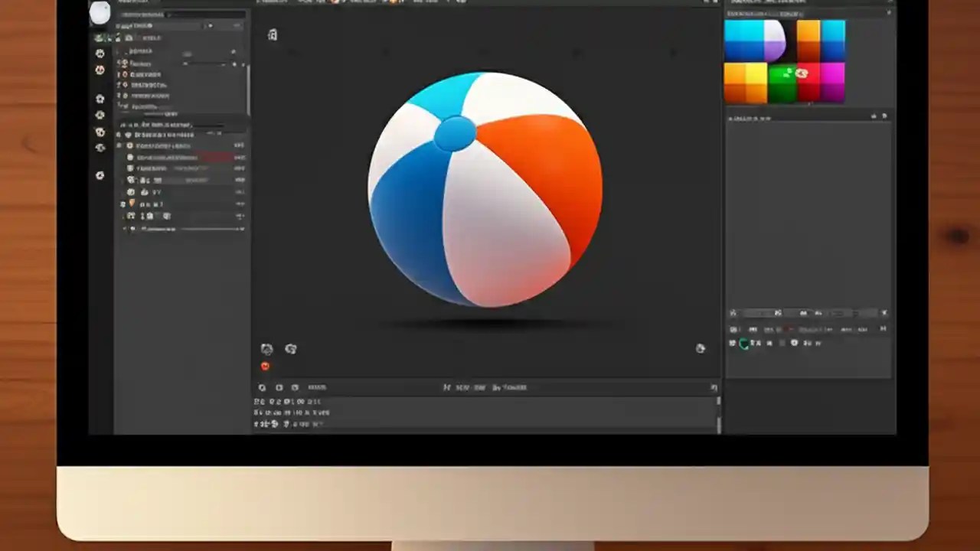980x551 pixels.
Task: Toggle the red record indicator below the viewport
Action: [265, 366]
